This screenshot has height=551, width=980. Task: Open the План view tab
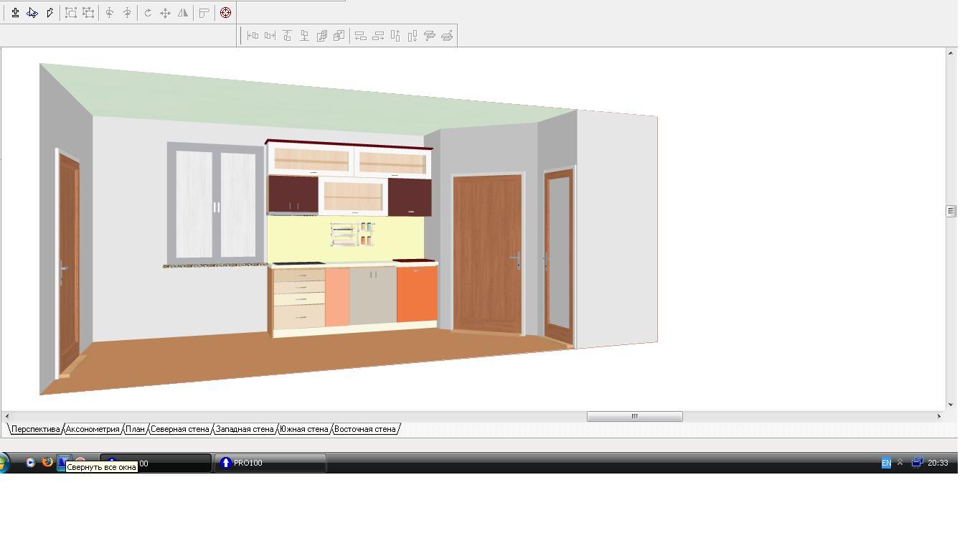coord(136,429)
